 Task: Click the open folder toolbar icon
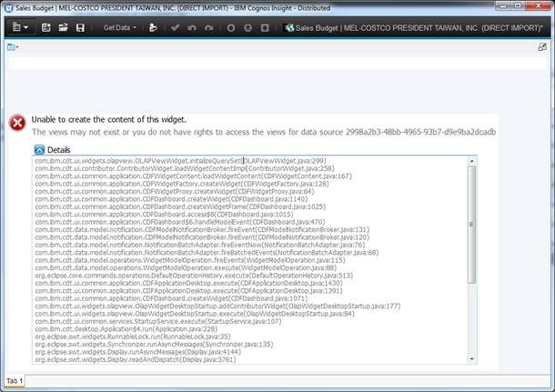coord(63,27)
